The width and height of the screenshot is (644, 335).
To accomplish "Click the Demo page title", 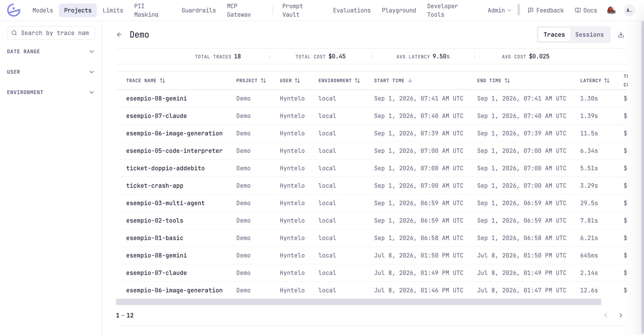I will (139, 35).
